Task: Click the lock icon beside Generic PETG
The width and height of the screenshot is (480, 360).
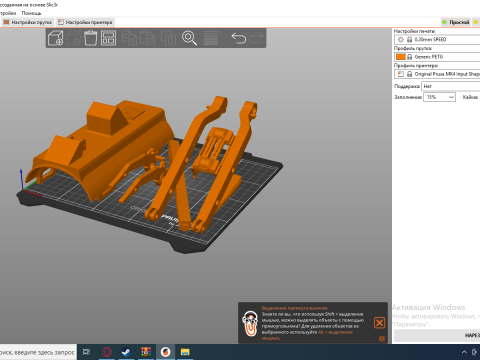Action: pyautogui.click(x=410, y=57)
